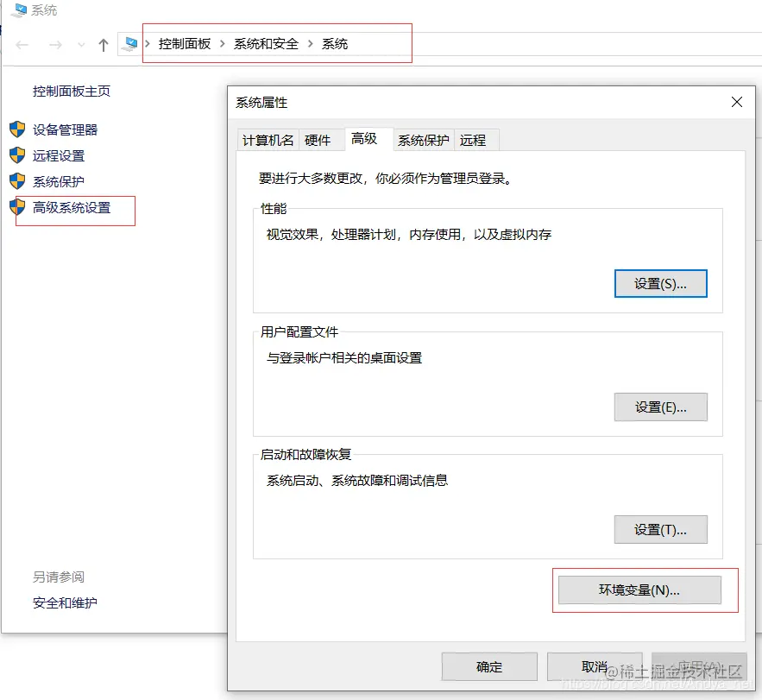762x700 pixels.
Task: Click the system icon in the window title bar
Action: tap(17, 11)
